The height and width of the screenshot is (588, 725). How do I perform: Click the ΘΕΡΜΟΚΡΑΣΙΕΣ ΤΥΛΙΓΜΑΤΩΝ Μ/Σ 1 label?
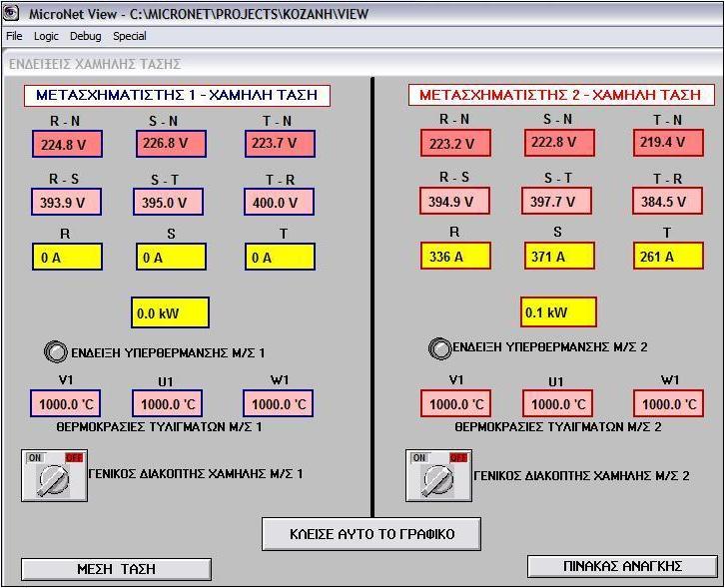click(x=159, y=426)
